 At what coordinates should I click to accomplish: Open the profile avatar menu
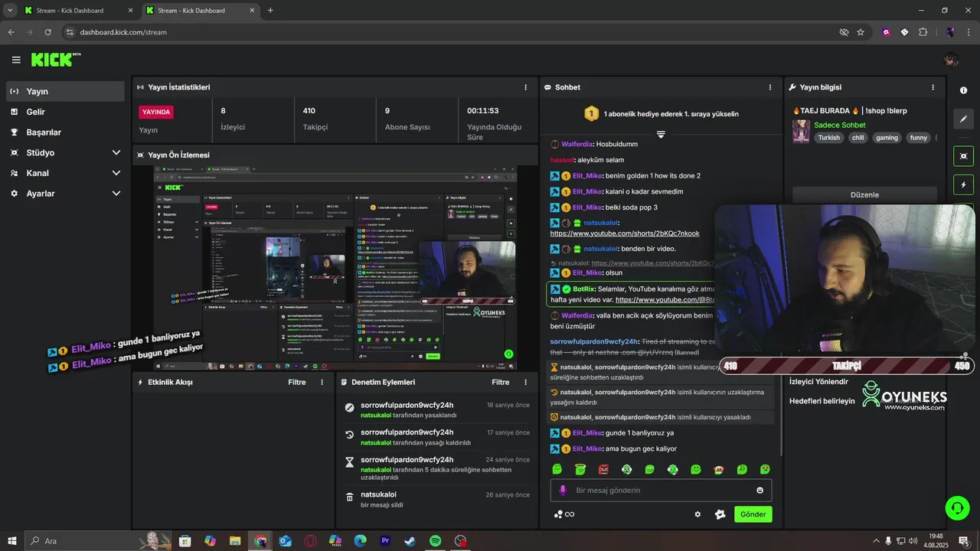(951, 60)
